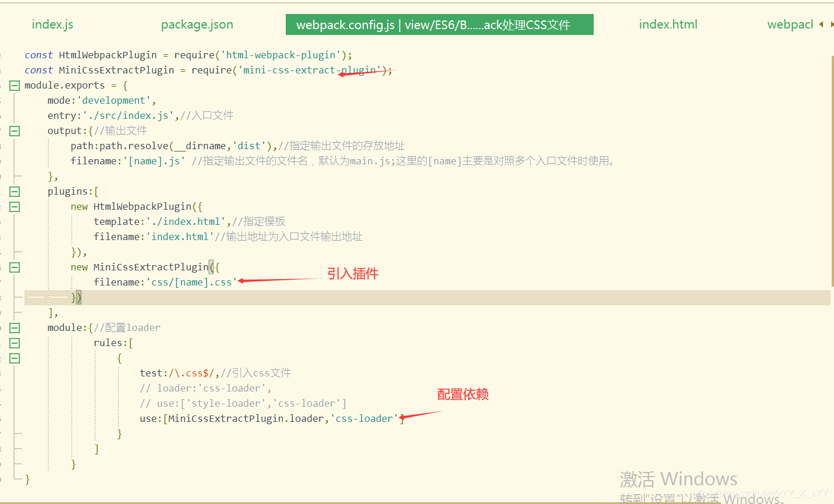The width and height of the screenshot is (834, 504).
Task: Select the active webpack.config.js tab
Action: (439, 24)
